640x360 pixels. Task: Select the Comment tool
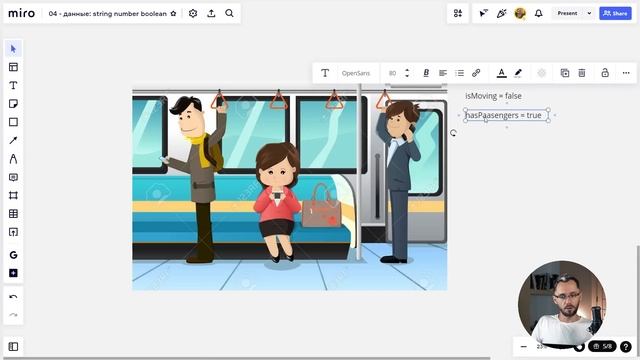click(13, 177)
